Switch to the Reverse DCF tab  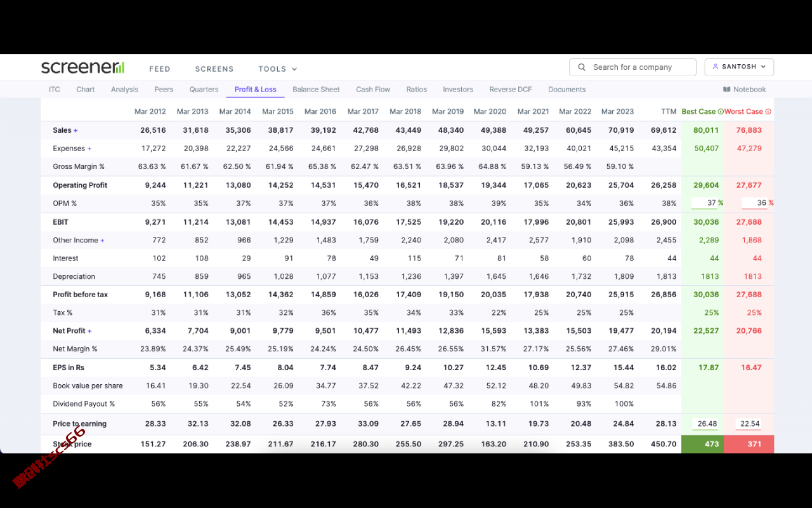[511, 90]
